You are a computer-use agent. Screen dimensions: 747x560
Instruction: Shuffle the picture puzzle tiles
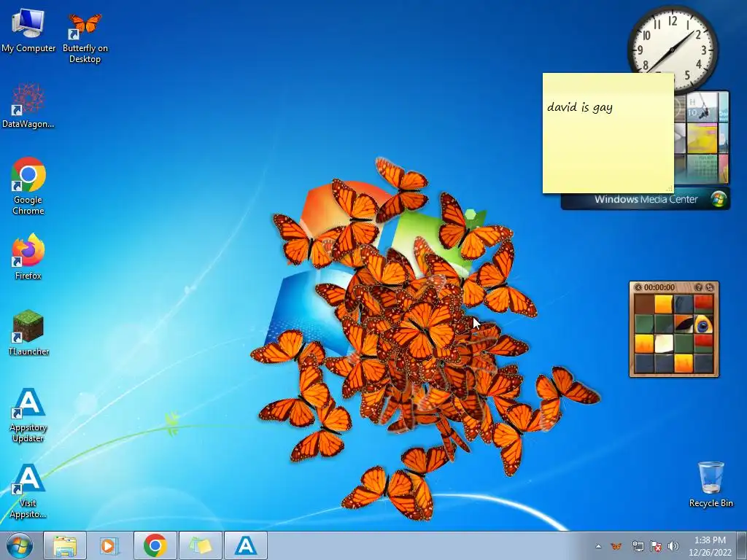[x=709, y=287]
